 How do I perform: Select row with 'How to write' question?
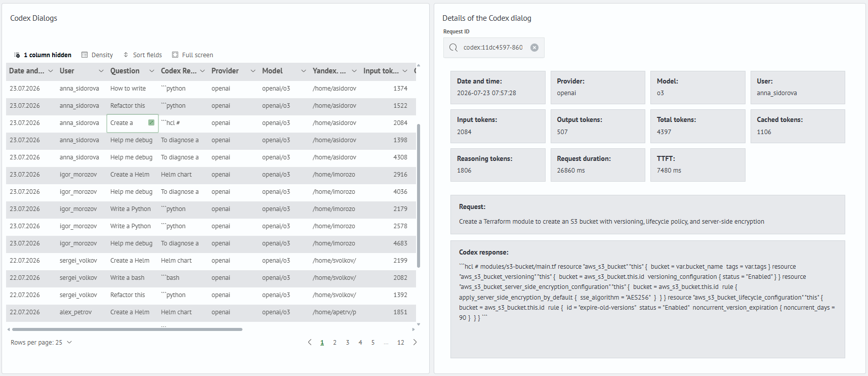(211, 89)
